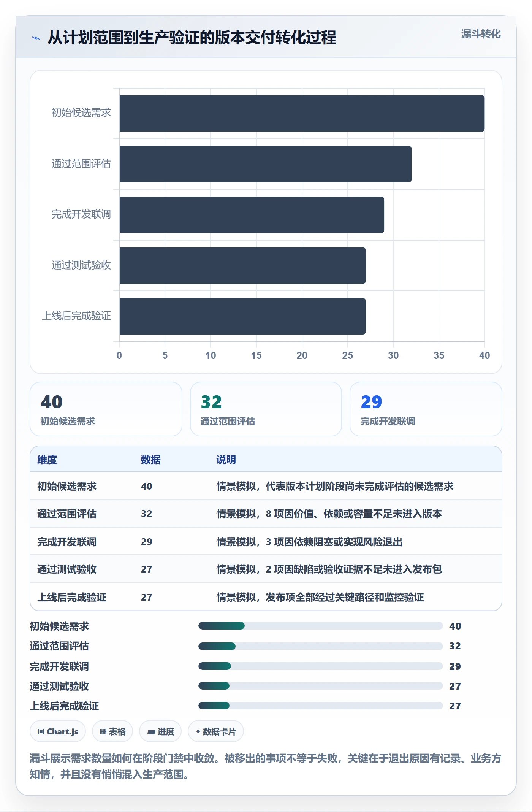
Task: Click value 32 in the table
Action: (x=147, y=514)
